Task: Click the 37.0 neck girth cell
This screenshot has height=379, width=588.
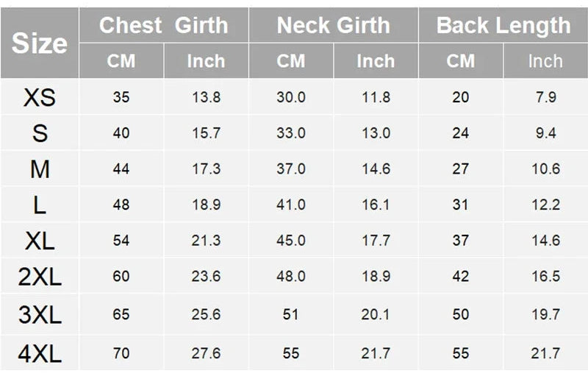Action: coord(291,169)
